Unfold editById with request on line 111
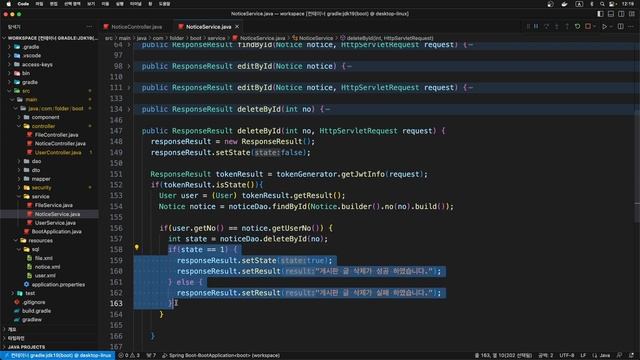This screenshot has height=360, width=640. point(129,88)
